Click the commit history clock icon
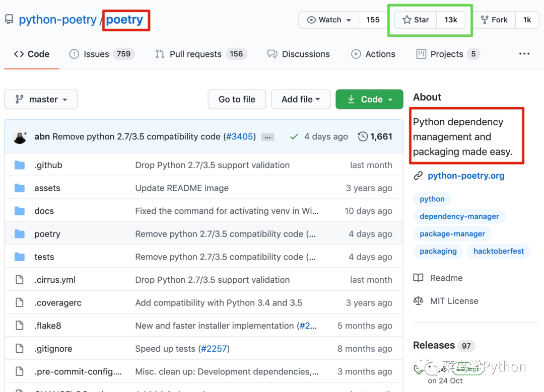The width and height of the screenshot is (544, 392). click(363, 136)
